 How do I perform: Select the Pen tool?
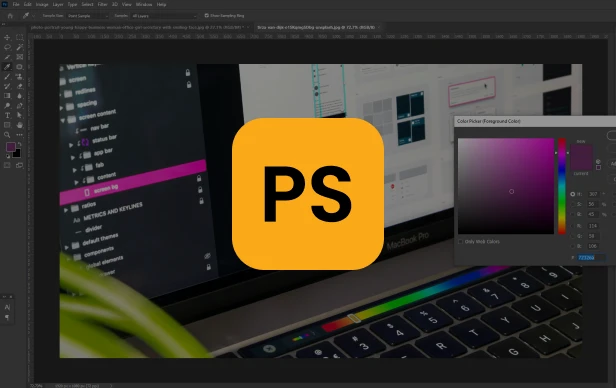pyautogui.click(x=19, y=106)
